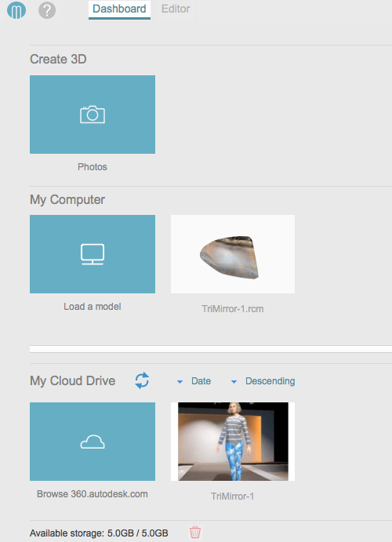Screen dimensions: 392x542
Task: Click the Memento logo icon
Action: [16, 10]
